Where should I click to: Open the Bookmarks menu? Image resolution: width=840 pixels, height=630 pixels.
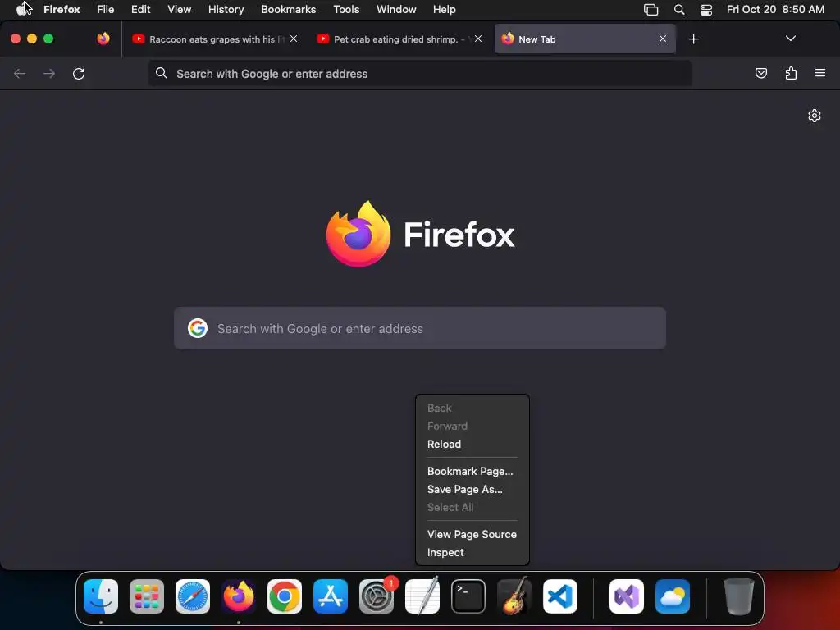(288, 9)
